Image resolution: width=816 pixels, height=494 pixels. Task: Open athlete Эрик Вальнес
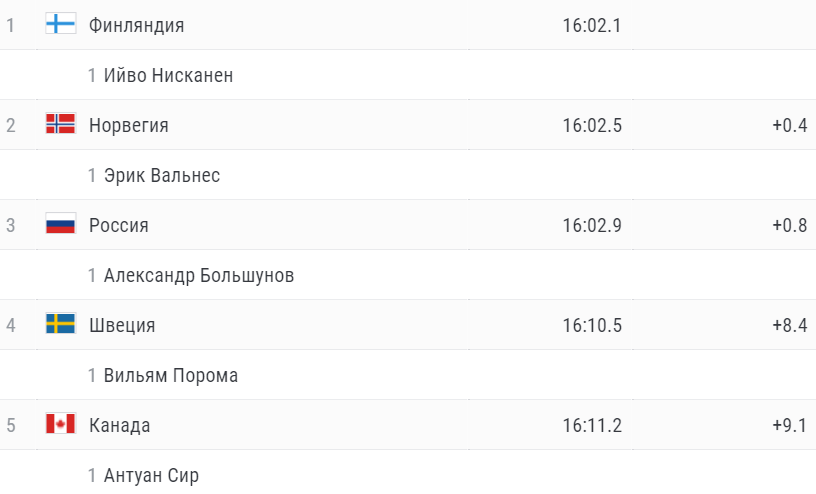(x=162, y=175)
